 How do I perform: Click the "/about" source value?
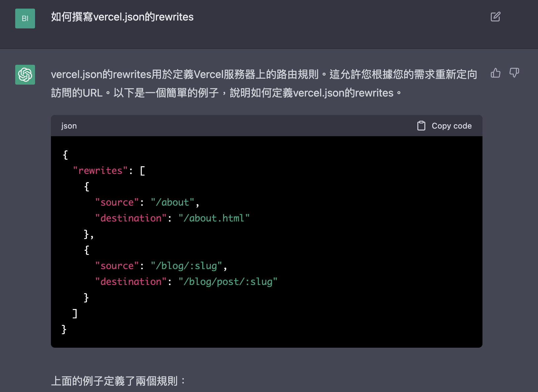click(x=173, y=202)
